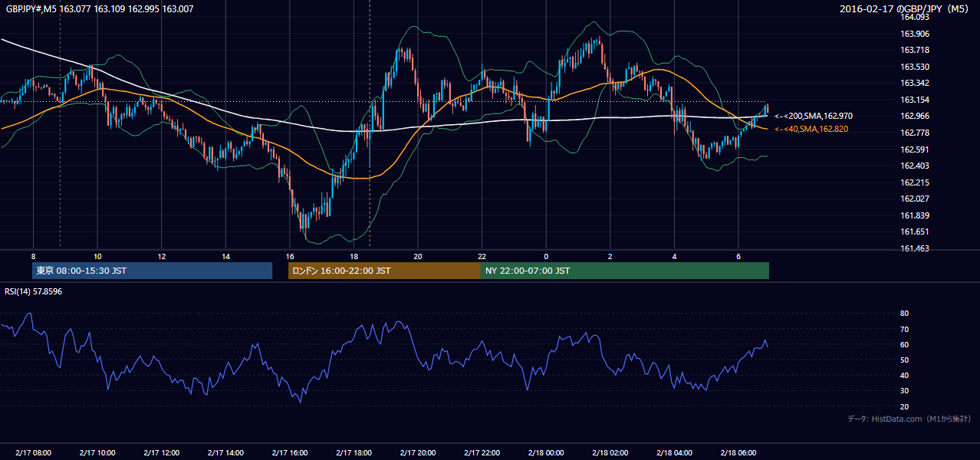
Task: Click price axis label 163.154
Action: pyautogui.click(x=914, y=100)
